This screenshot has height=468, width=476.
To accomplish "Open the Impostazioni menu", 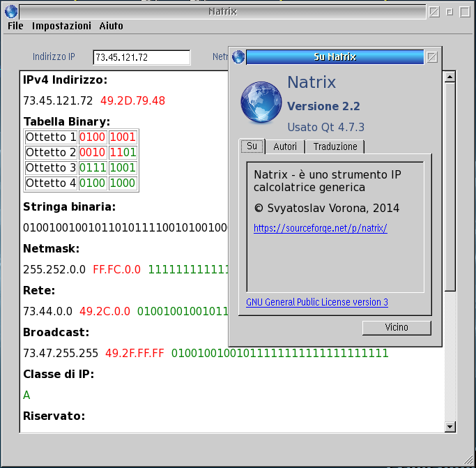I will [x=61, y=26].
